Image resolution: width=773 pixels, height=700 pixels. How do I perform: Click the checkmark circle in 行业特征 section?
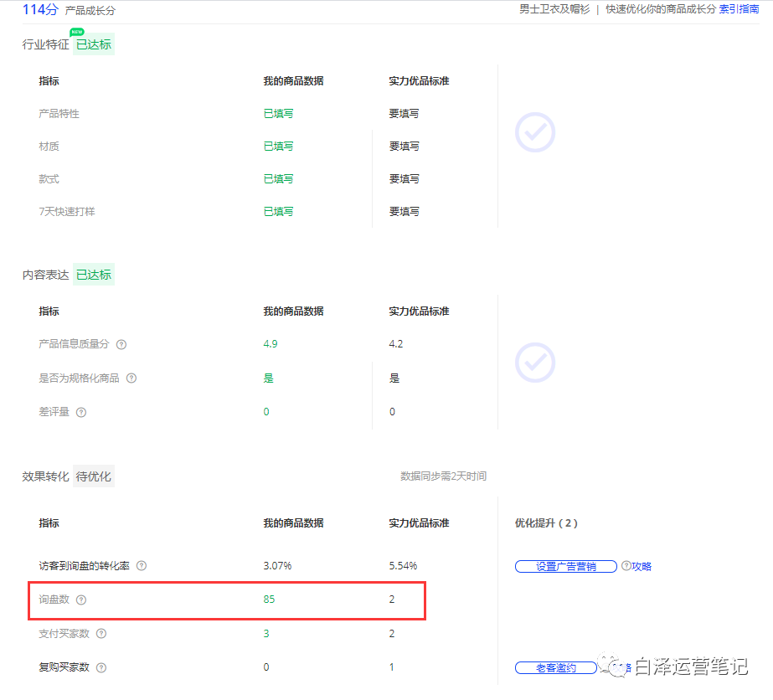[x=534, y=132]
